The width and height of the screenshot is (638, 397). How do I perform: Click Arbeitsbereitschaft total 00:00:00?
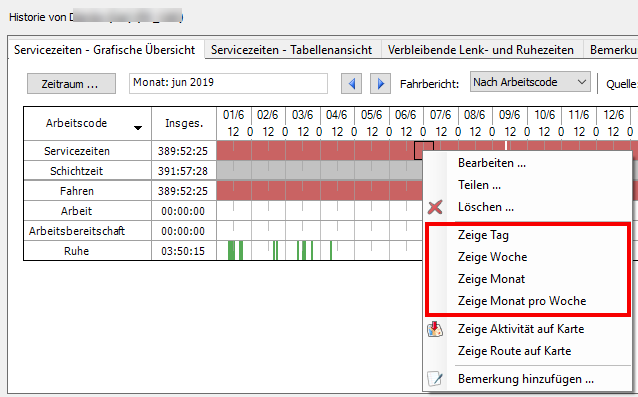[x=183, y=231]
